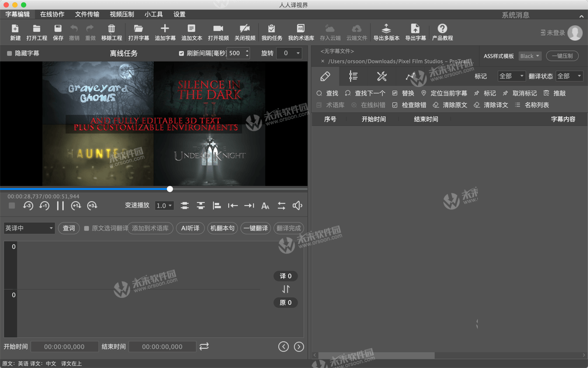Open the 设置 tab
Viewport: 588px width, 368px height.
(x=179, y=14)
